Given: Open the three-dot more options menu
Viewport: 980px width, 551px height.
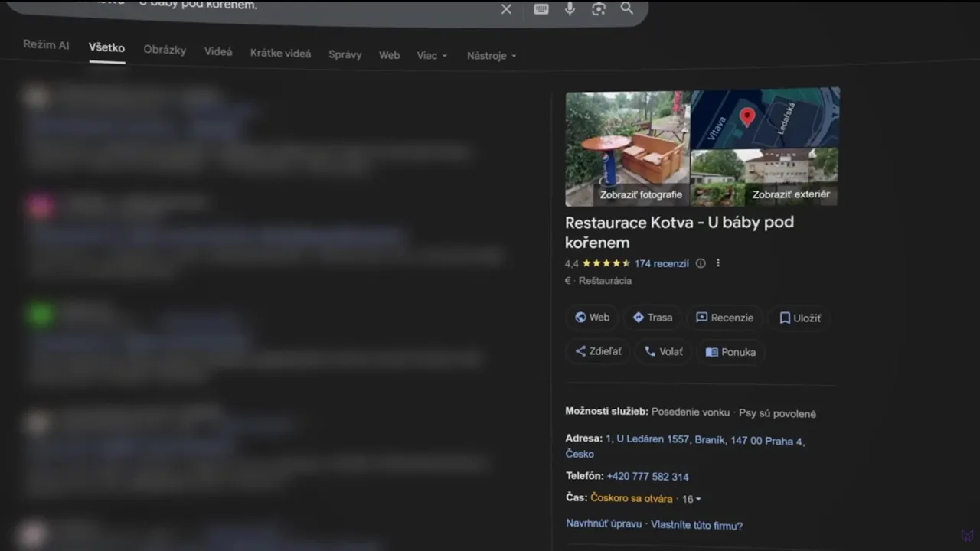Looking at the screenshot, I should (x=718, y=263).
